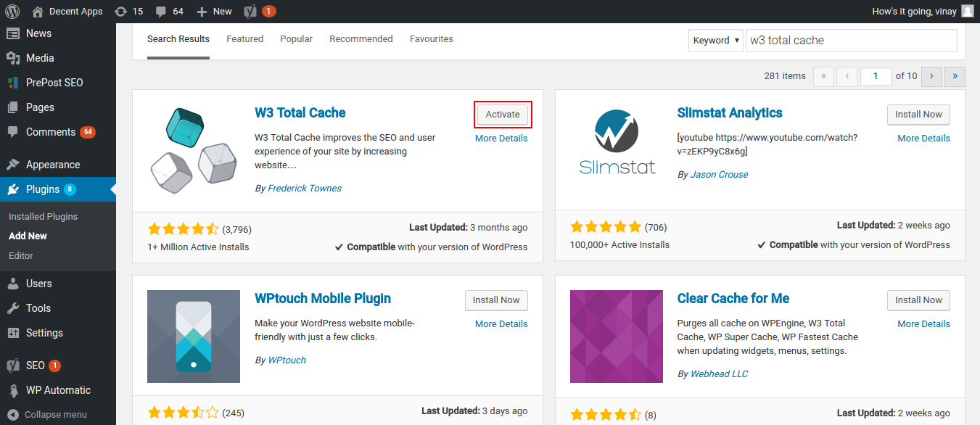The image size is (980, 425).
Task: Open the Media menu in sidebar
Action: [x=40, y=58]
